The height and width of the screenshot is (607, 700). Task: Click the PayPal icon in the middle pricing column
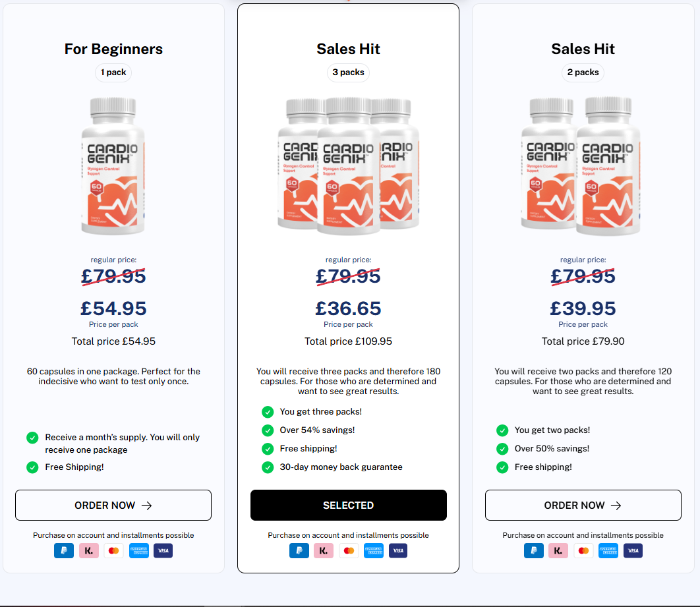pyautogui.click(x=299, y=550)
